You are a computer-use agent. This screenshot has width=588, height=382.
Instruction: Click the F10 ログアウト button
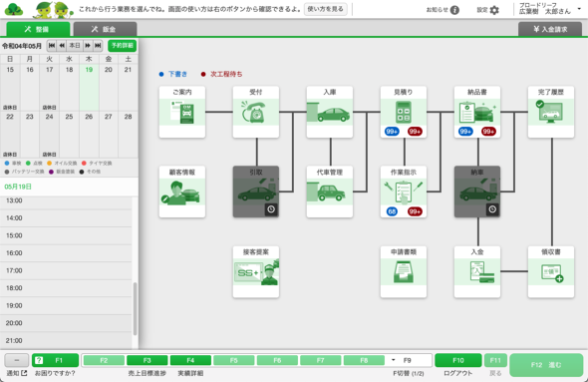pos(458,360)
